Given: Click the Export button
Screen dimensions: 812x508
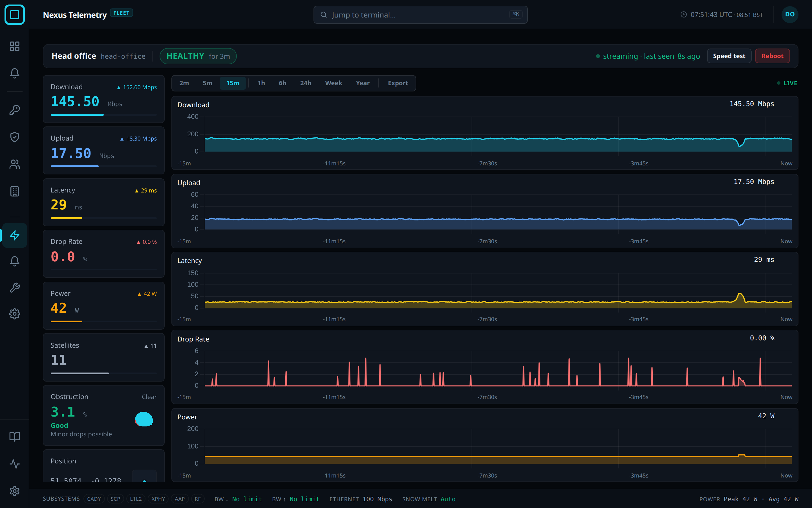Looking at the screenshot, I should tap(398, 83).
